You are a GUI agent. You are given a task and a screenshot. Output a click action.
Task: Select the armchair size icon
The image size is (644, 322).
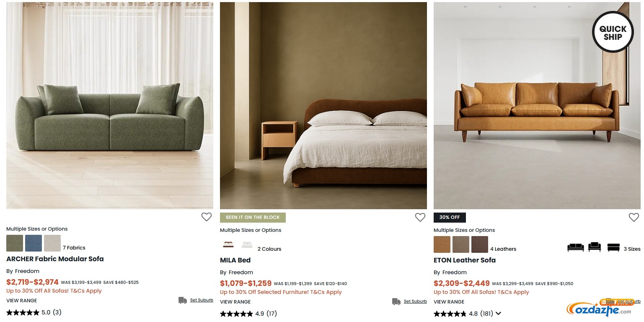(x=595, y=247)
